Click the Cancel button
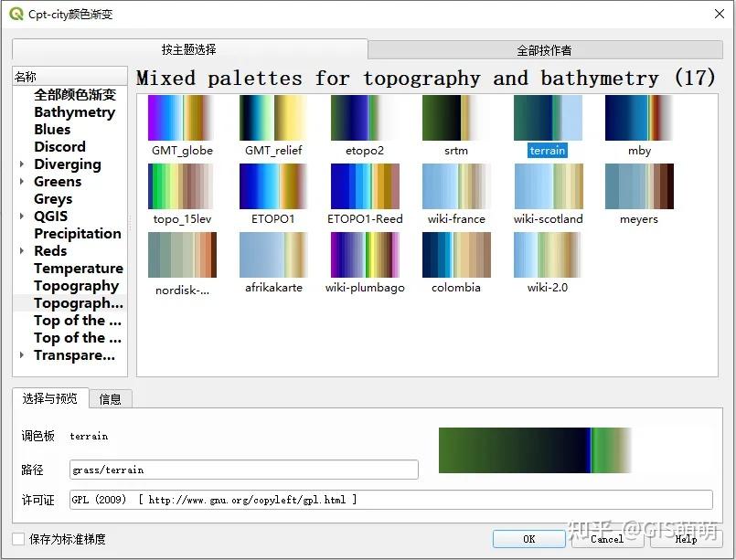Screen dimensions: 736x560 (x=607, y=539)
